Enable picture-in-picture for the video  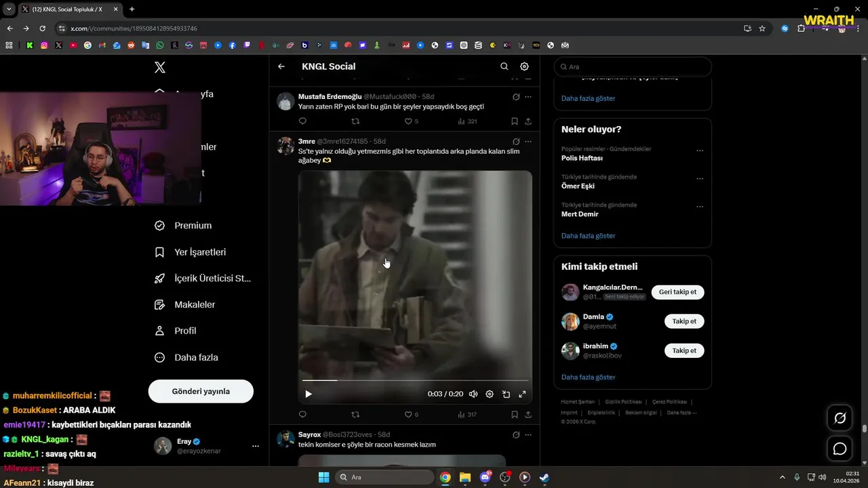pyautogui.click(x=506, y=394)
